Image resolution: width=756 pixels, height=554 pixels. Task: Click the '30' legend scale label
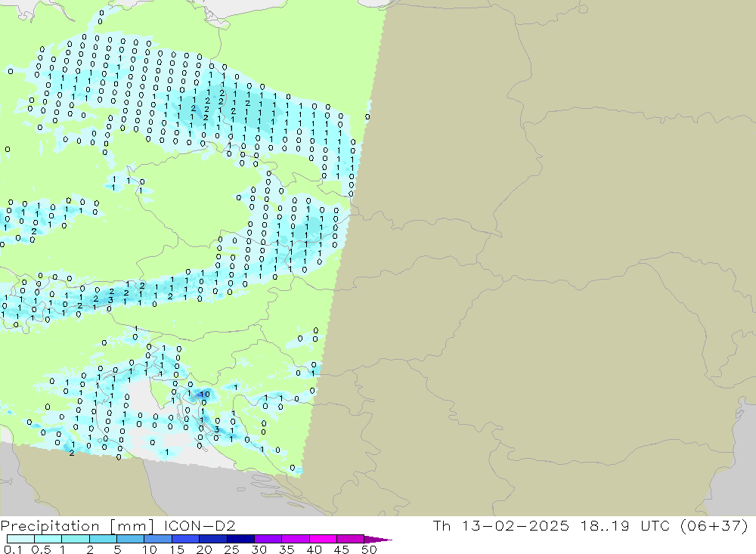259,549
